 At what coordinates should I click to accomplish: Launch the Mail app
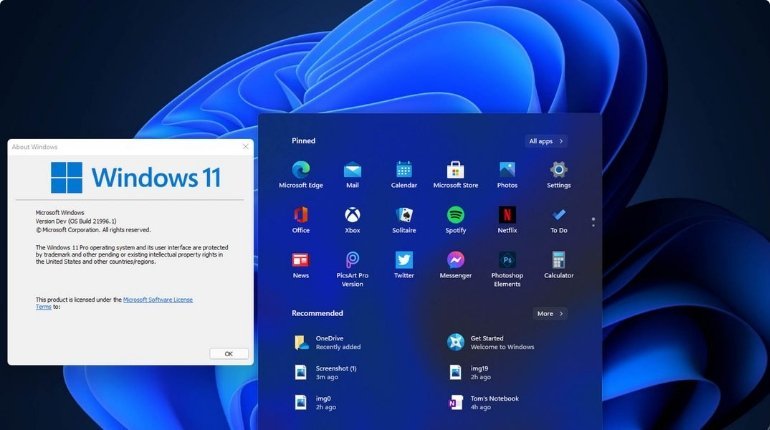[352, 174]
